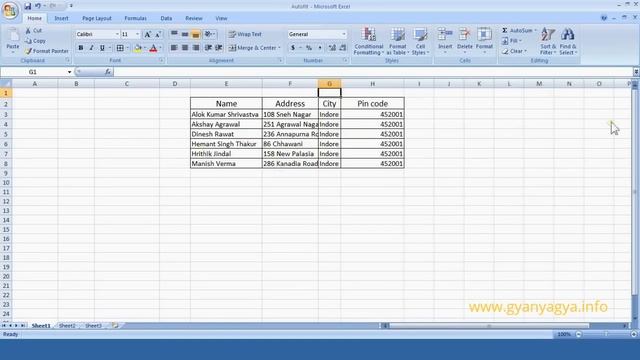Center text horizontally
Image resolution: width=640 pixels, height=360 pixels.
coord(185,48)
